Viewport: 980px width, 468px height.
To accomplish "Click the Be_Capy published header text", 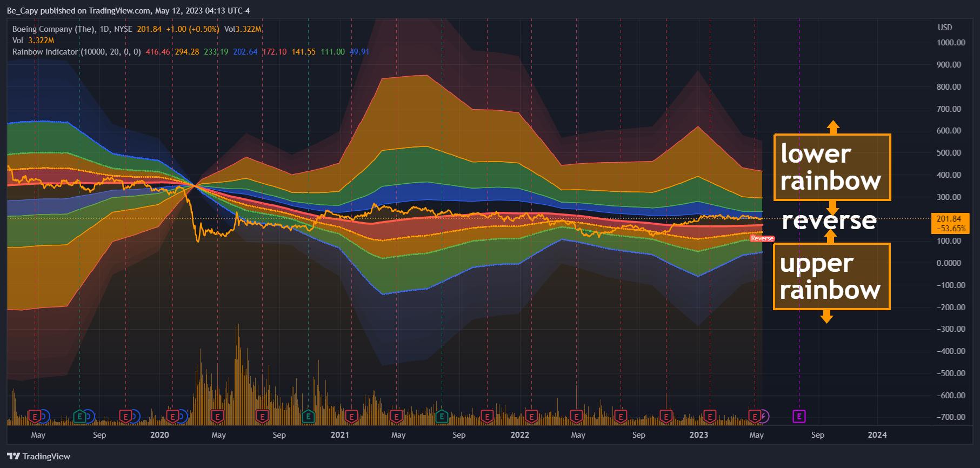I will click(128, 11).
